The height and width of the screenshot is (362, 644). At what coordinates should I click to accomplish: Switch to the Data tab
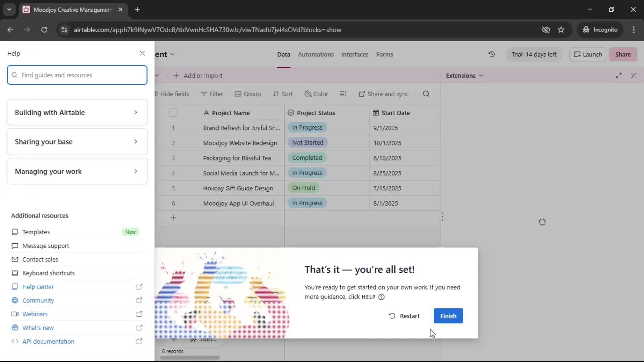[283, 54]
